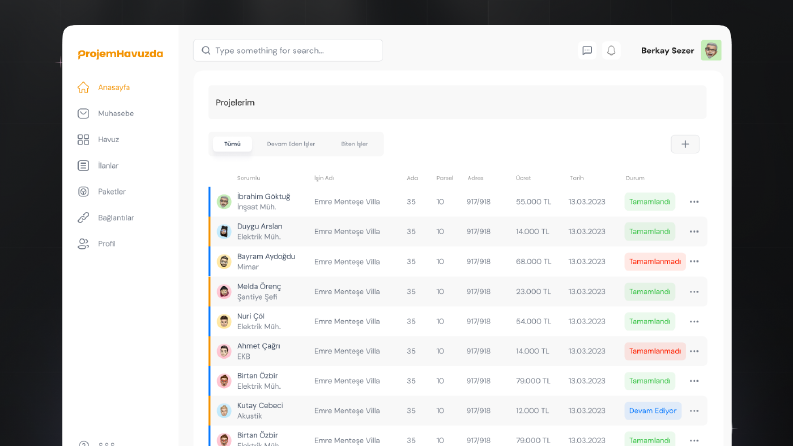Click Bayram Aydoğdu's avatar

coord(224,261)
